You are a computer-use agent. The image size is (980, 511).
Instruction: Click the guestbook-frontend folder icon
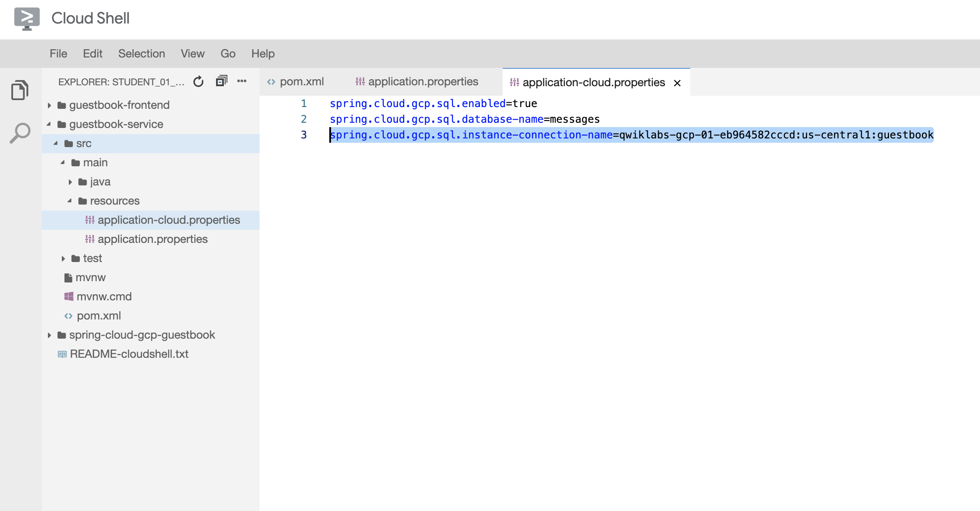[62, 105]
